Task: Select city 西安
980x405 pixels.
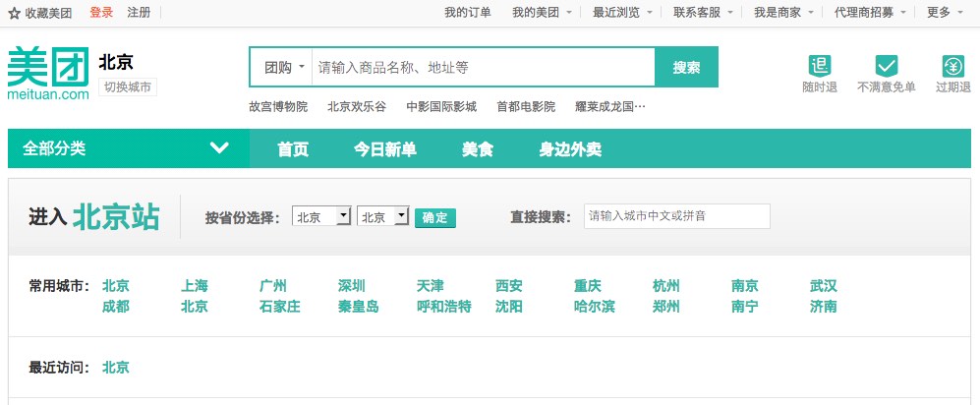Action: [509, 286]
